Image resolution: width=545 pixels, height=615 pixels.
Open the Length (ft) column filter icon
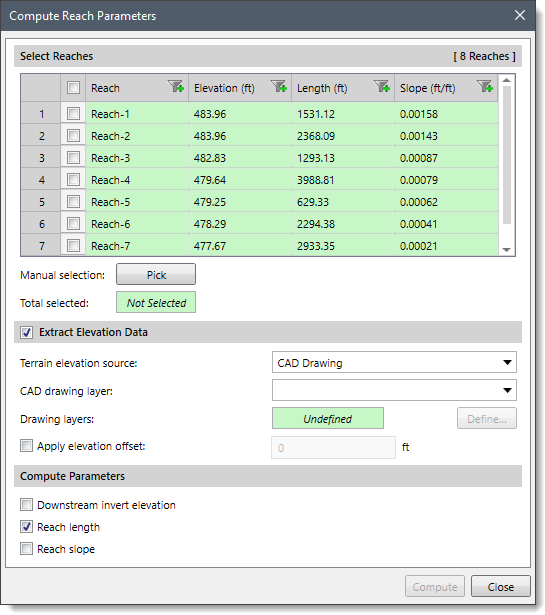coord(382,86)
